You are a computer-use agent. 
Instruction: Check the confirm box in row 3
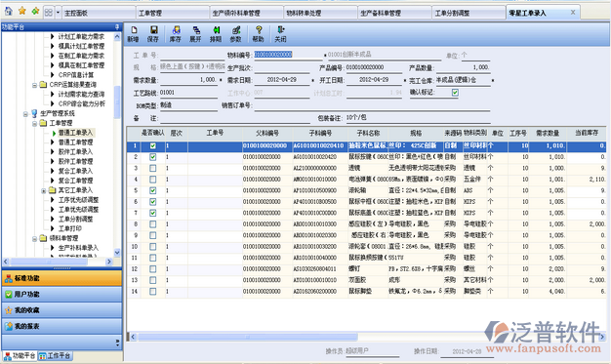(152, 168)
